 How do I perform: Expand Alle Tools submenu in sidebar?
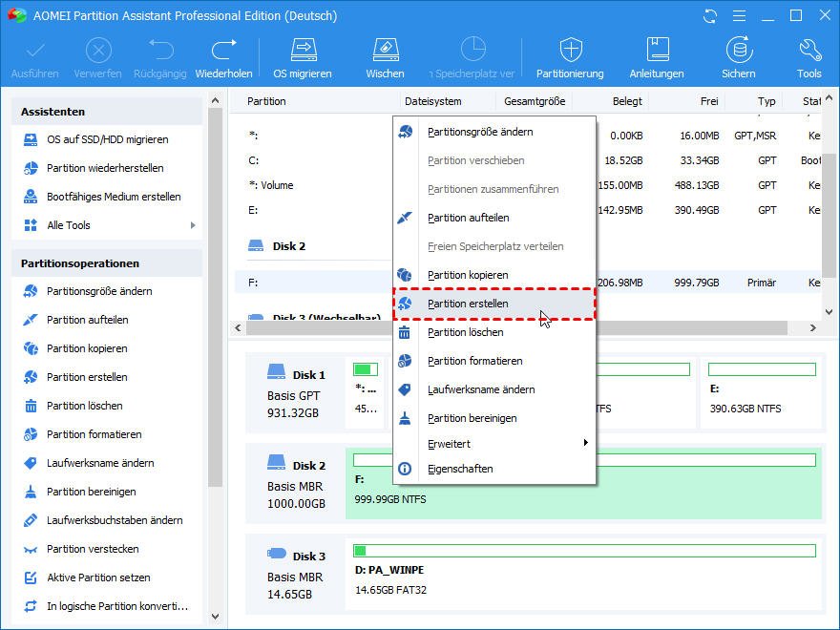click(193, 225)
